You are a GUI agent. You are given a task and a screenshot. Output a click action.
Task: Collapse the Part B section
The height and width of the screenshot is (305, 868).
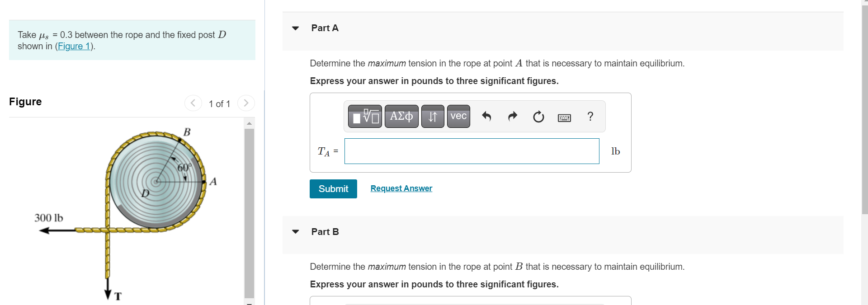295,231
